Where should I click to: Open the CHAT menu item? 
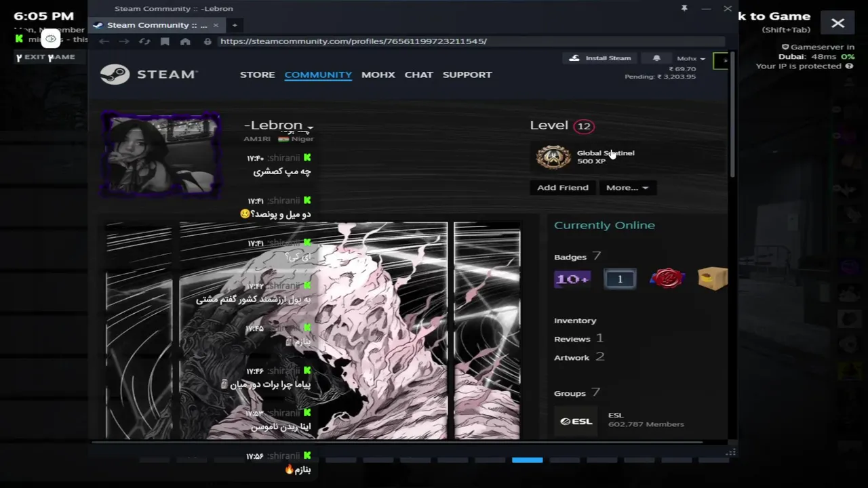pos(418,75)
